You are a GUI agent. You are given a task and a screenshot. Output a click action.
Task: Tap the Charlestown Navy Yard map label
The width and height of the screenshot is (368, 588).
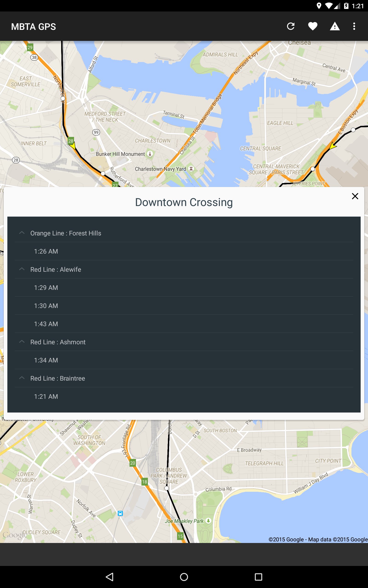[160, 169]
